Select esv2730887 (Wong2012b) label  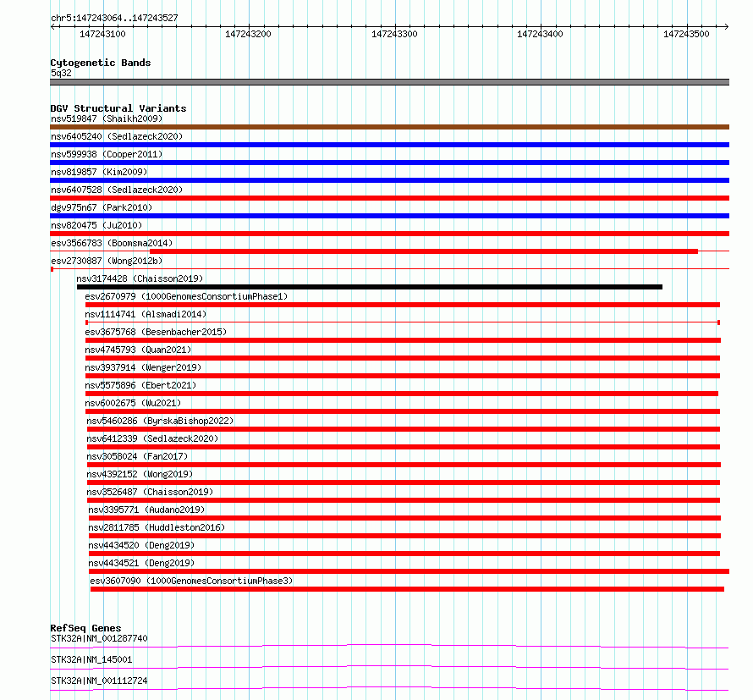[x=107, y=261]
